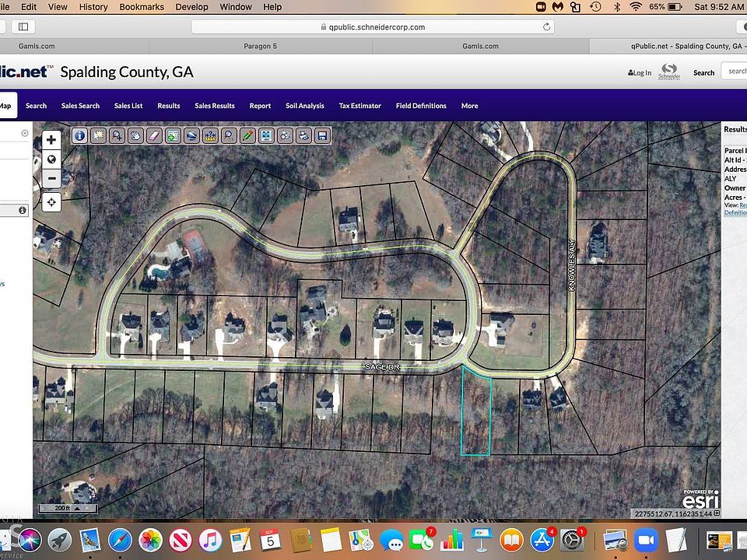Screen dimensions: 747x560
Task: Open Zoom from the Dock
Action: coord(646,541)
